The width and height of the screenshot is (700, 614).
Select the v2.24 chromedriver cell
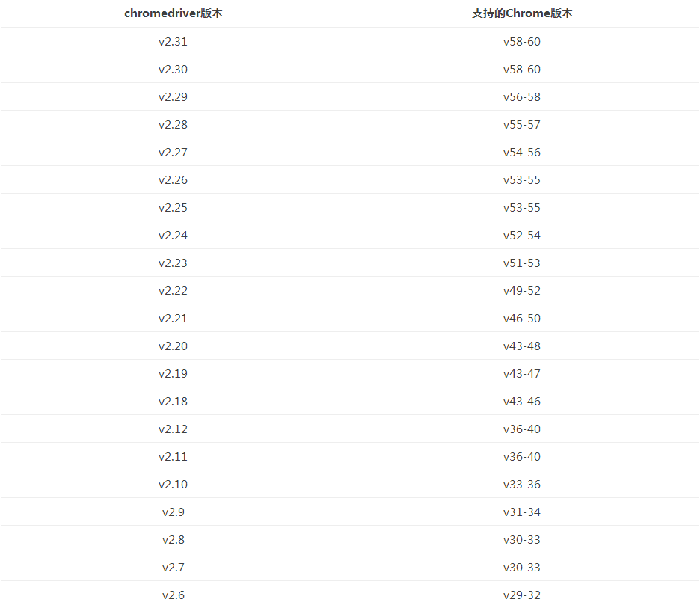coord(173,236)
